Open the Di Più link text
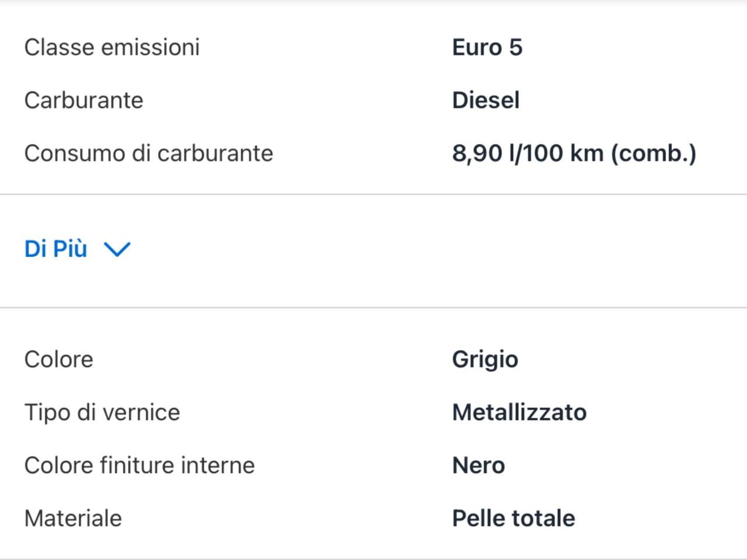The width and height of the screenshot is (747, 560). click(x=56, y=249)
